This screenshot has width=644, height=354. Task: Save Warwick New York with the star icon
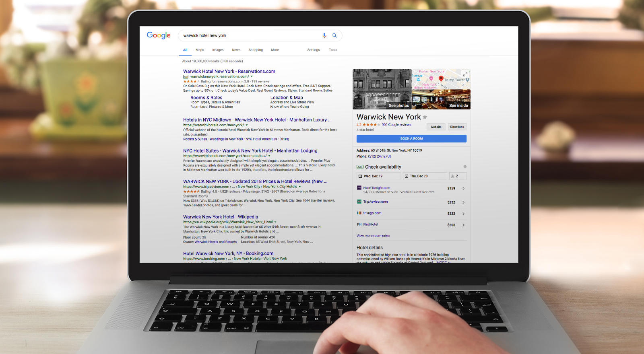(425, 117)
